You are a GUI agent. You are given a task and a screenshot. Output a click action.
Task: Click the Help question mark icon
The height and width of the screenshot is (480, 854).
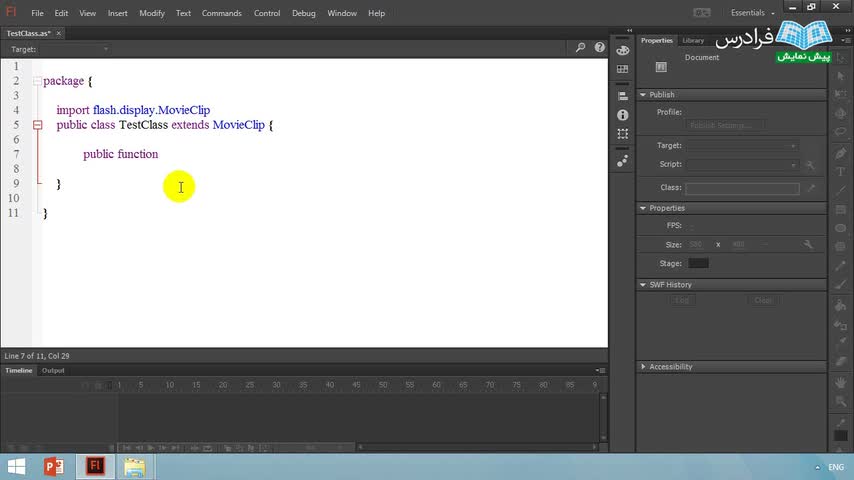coord(600,48)
